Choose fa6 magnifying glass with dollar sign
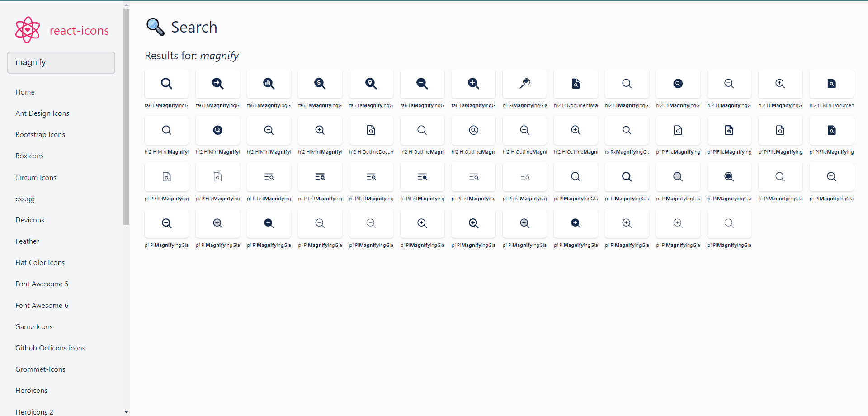 click(x=320, y=84)
